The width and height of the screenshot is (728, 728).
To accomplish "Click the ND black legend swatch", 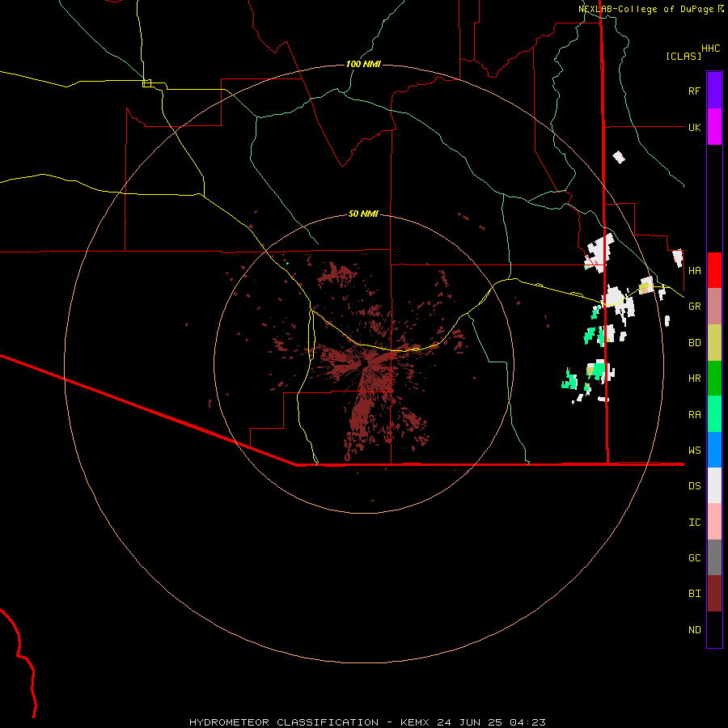I will coord(714,629).
